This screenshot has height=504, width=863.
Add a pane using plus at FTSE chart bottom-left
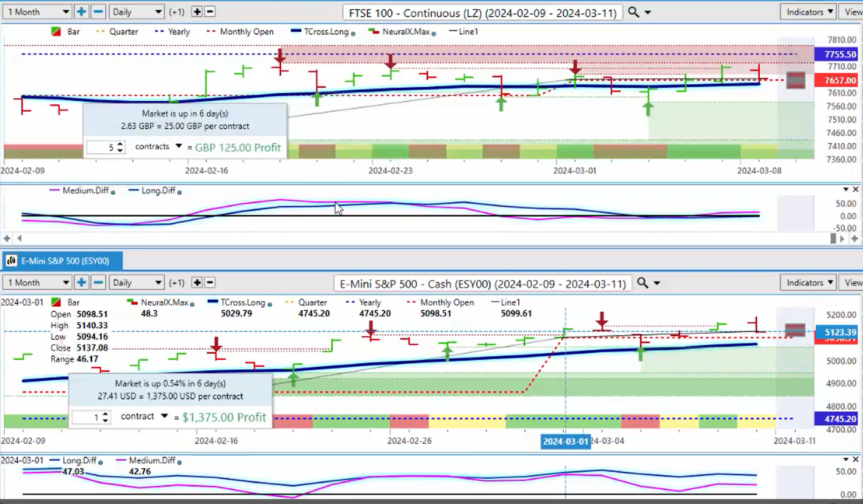7,239
